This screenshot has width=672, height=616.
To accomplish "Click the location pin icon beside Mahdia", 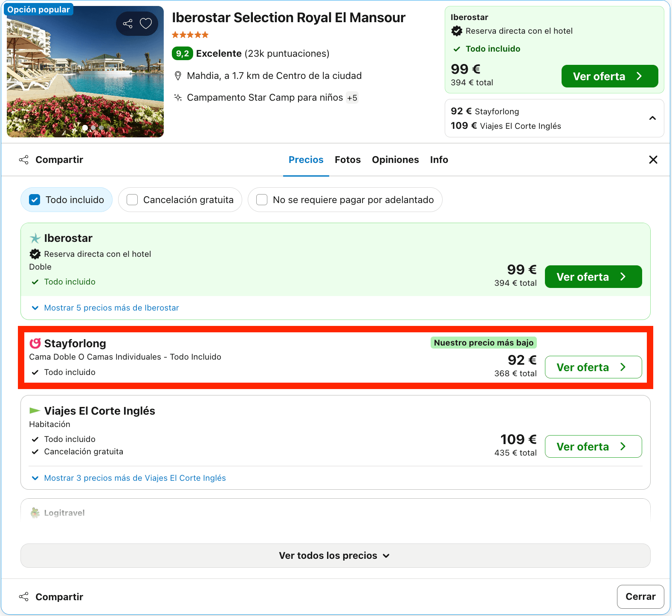I will pos(178,76).
